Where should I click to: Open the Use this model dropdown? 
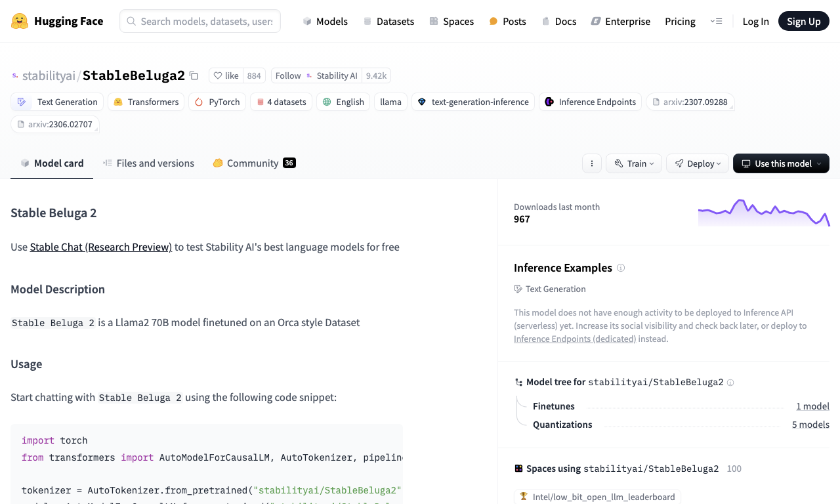click(781, 163)
